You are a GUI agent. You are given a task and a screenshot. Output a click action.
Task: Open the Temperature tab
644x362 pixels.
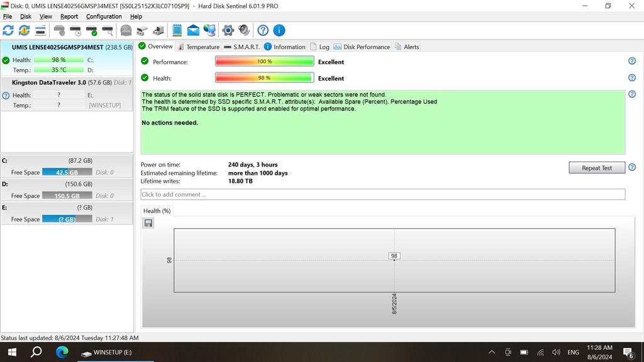click(199, 47)
